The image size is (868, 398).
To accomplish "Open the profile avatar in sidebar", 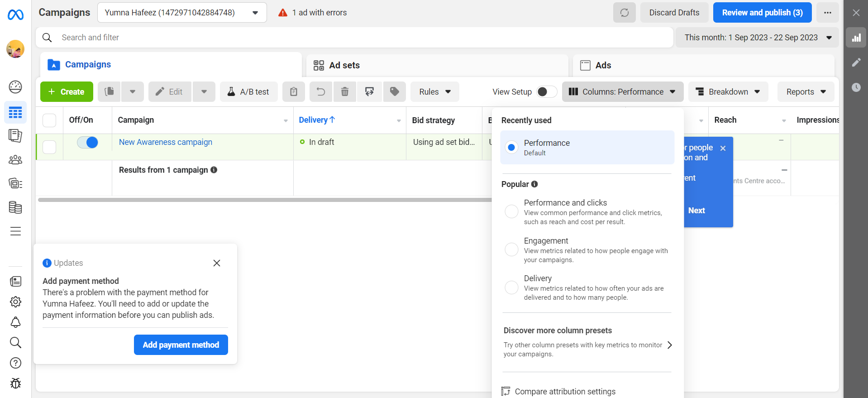I will point(15,49).
